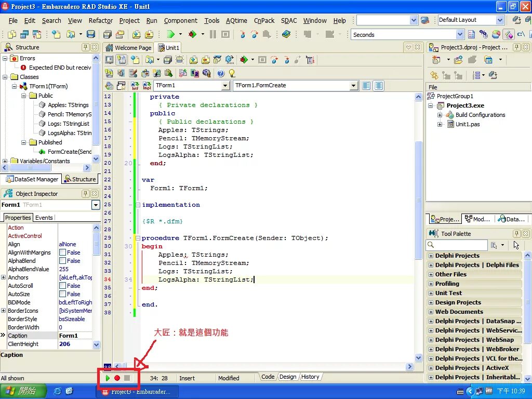Click the Trace Into debug icon
The image size is (532, 399).
click(242, 34)
